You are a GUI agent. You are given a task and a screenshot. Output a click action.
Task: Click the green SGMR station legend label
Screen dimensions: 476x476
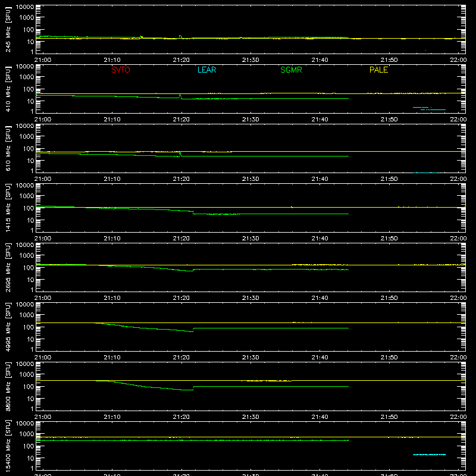click(x=291, y=70)
